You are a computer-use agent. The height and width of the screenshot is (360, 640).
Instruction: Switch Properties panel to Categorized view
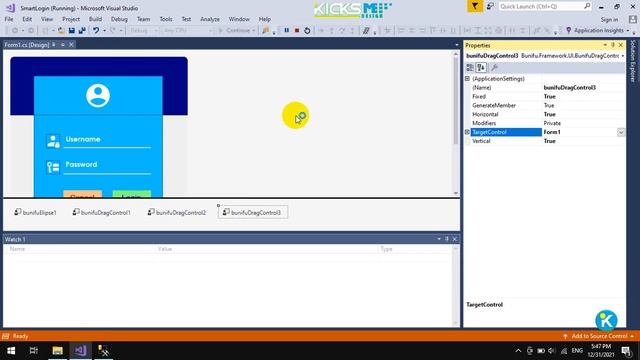click(470, 67)
